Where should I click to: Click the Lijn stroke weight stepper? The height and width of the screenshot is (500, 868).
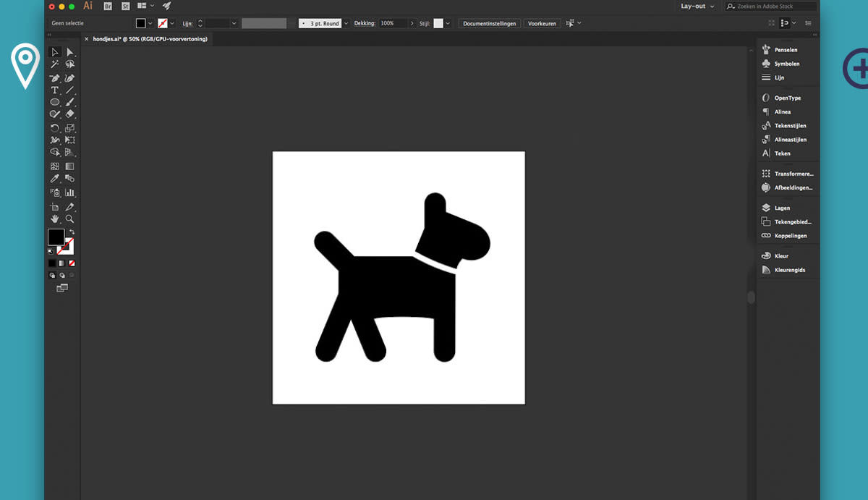tap(200, 23)
